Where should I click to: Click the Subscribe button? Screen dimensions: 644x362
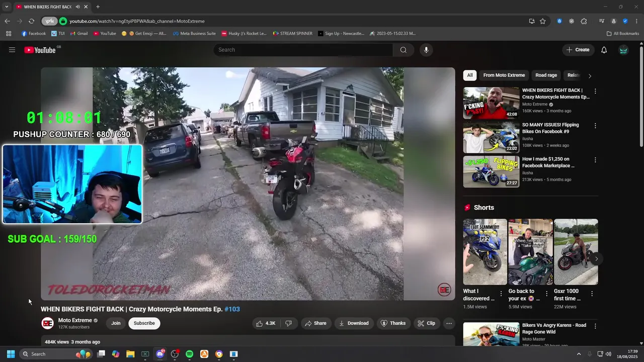144,323
